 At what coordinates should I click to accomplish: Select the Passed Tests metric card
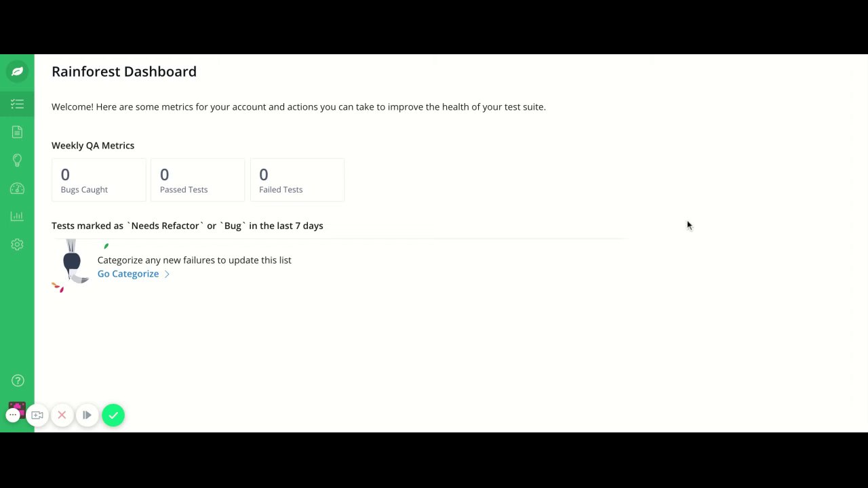point(197,180)
